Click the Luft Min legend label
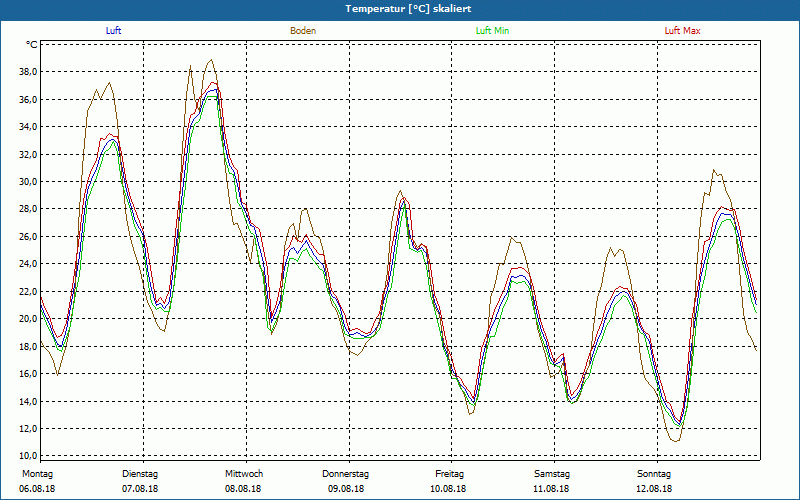 [492, 31]
